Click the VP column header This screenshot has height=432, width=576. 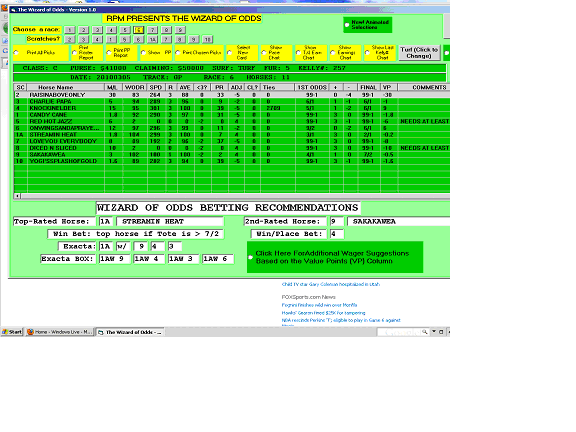[x=389, y=87]
